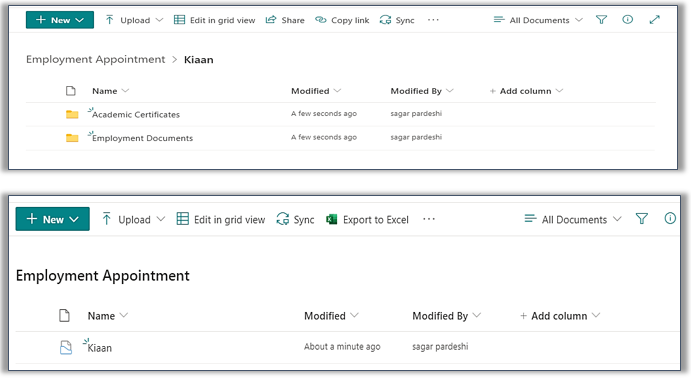This screenshot has height=378, width=691.
Task: Click Copy link in the top toolbar
Action: [342, 20]
